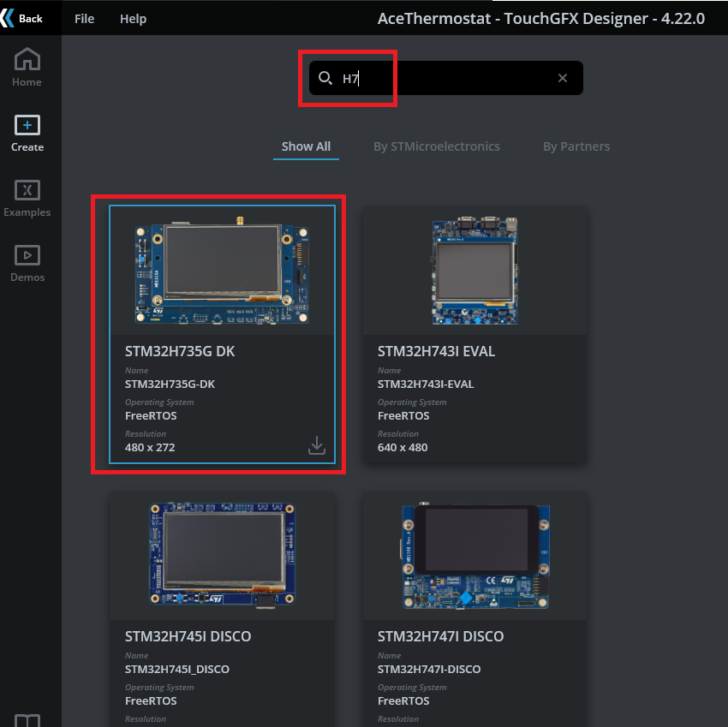Screen dimensions: 728x727
Task: Open the File menu
Action: tap(84, 19)
